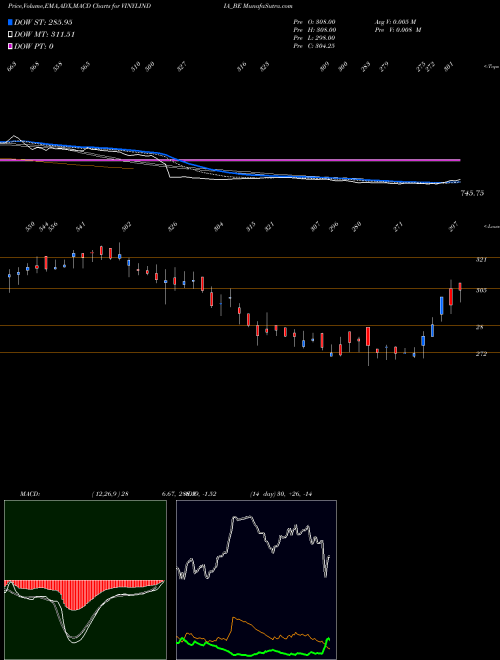Click the magenta DOW PT legend swatch

(x=10, y=46)
